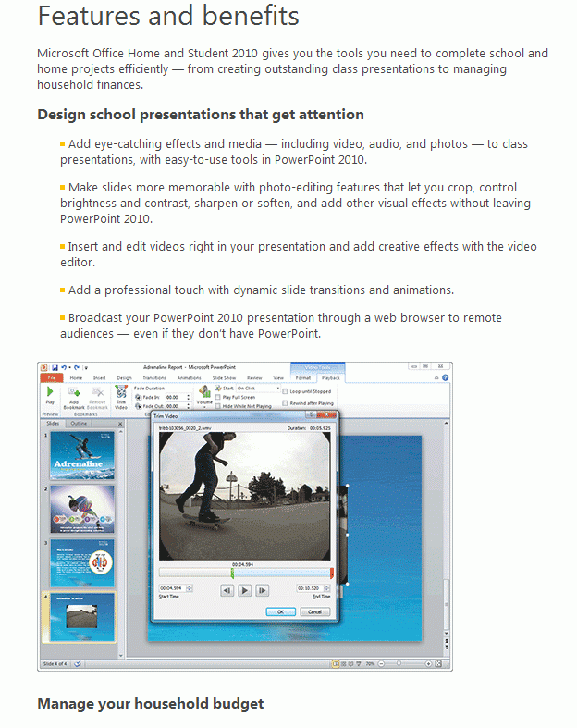This screenshot has width=577, height=728.
Task: Open the File tab
Action: point(52,378)
